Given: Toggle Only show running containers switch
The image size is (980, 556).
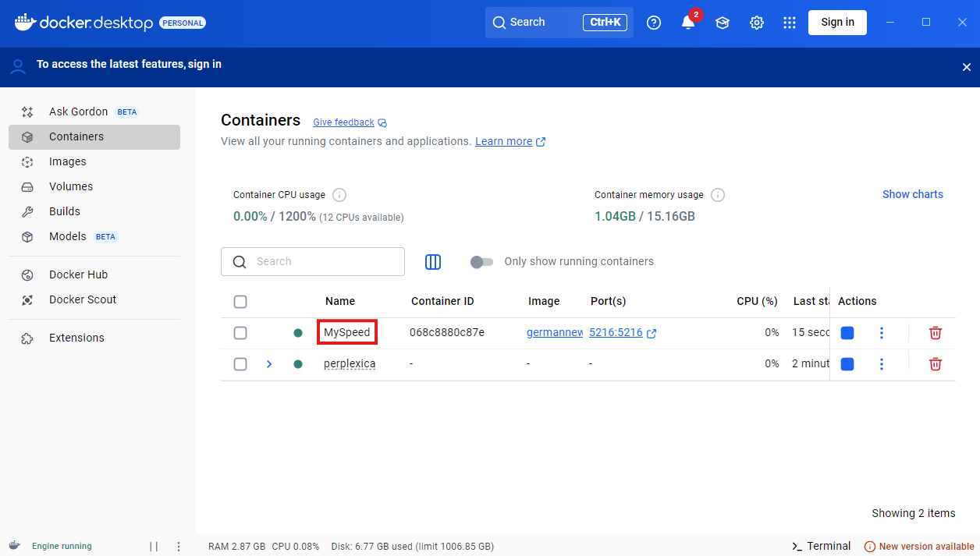Looking at the screenshot, I should pos(481,262).
